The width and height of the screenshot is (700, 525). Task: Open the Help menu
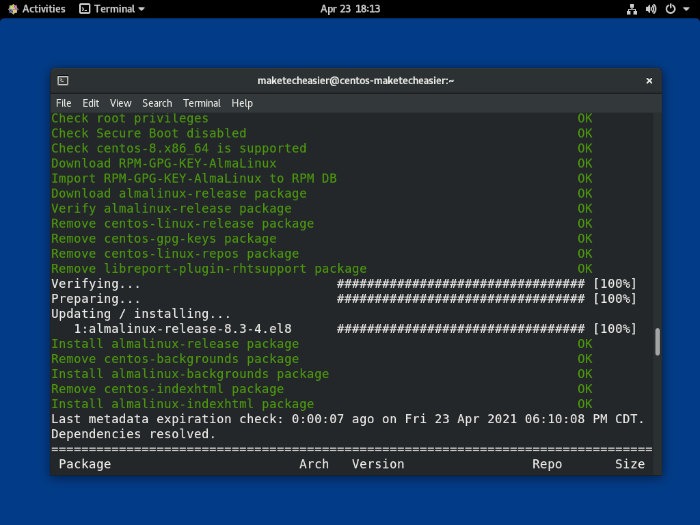click(x=242, y=103)
